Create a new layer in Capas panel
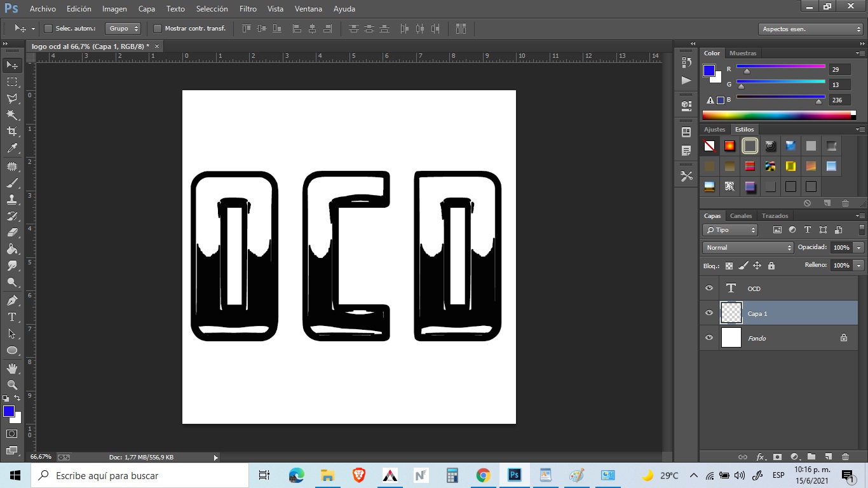This screenshot has height=488, width=868. coord(828,457)
